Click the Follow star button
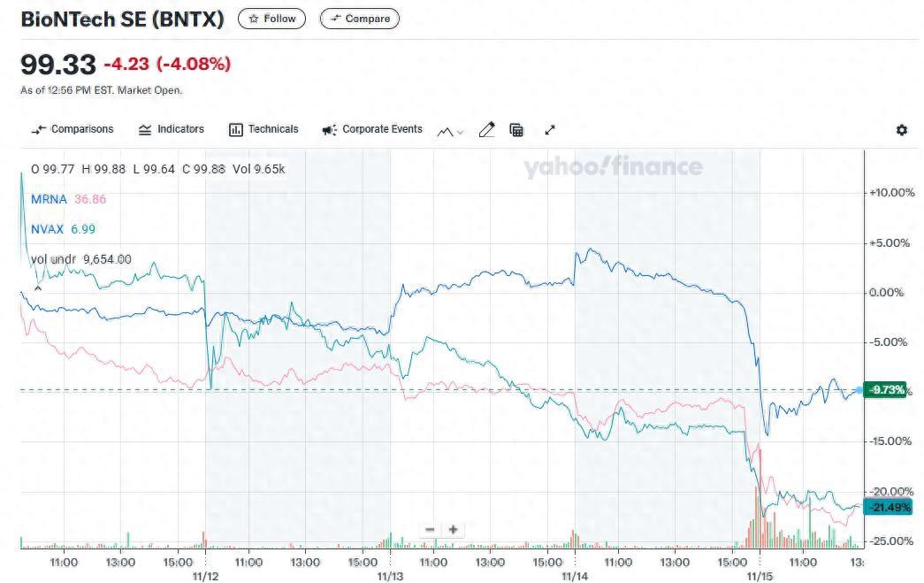 [272, 19]
